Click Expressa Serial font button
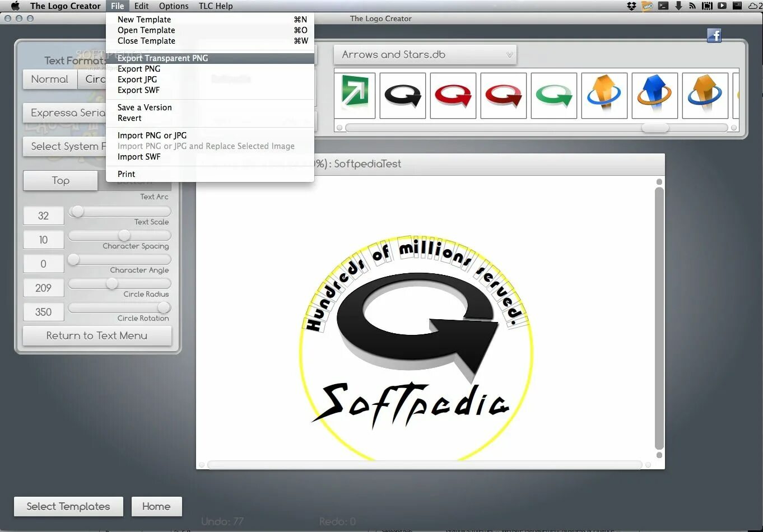763x532 pixels. (x=64, y=113)
